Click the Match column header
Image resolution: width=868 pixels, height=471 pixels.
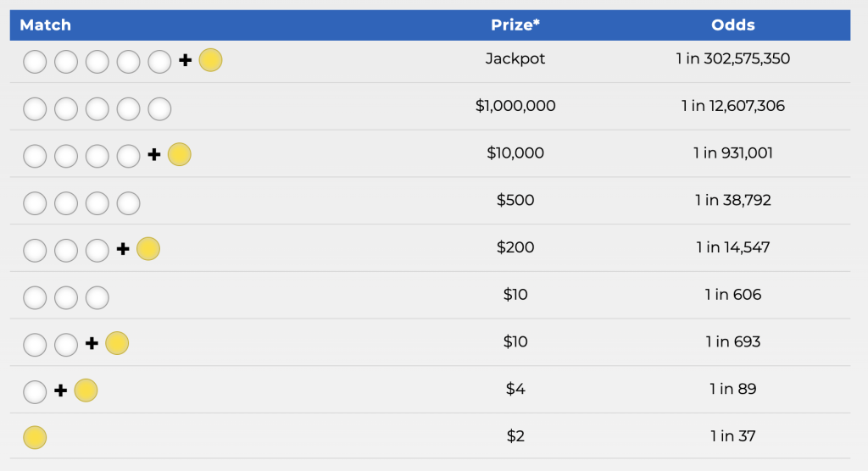pyautogui.click(x=46, y=25)
